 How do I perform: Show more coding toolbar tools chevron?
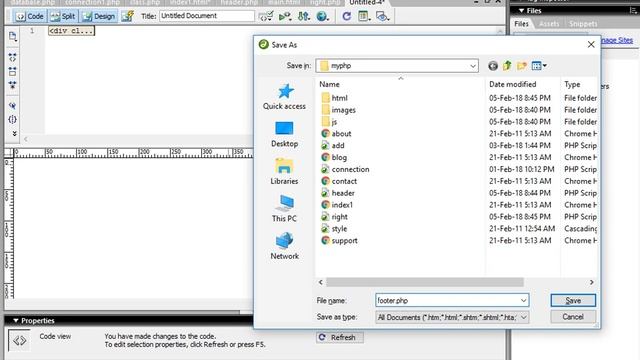(x=14, y=133)
